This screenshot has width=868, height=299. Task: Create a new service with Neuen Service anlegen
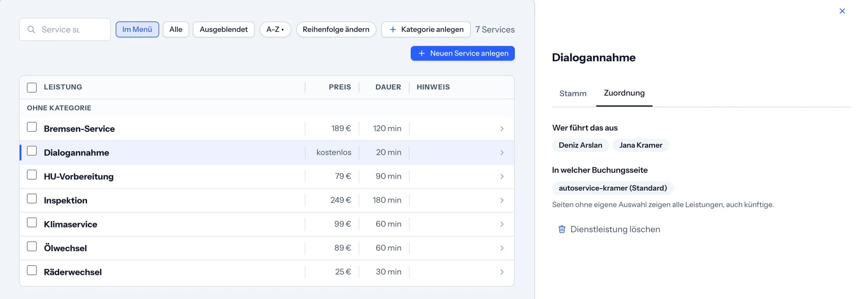tap(463, 54)
